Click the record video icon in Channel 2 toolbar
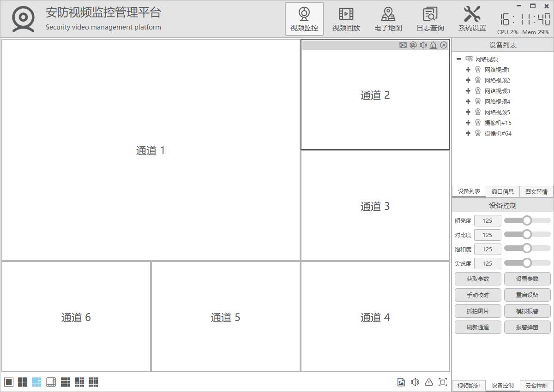554x392 pixels. (x=403, y=45)
